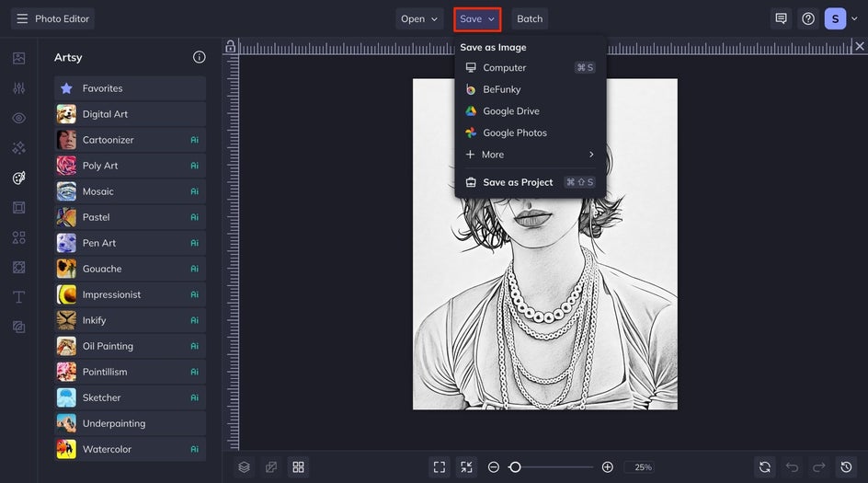The width and height of the screenshot is (868, 483).
Task: Open the Effects sparkle sidebar icon
Action: tap(18, 148)
